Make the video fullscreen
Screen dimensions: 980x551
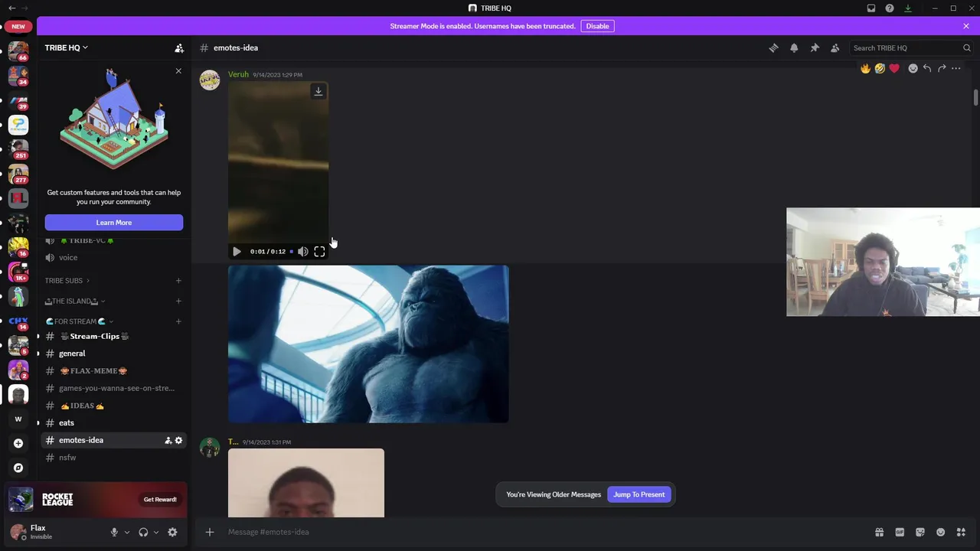click(x=319, y=251)
